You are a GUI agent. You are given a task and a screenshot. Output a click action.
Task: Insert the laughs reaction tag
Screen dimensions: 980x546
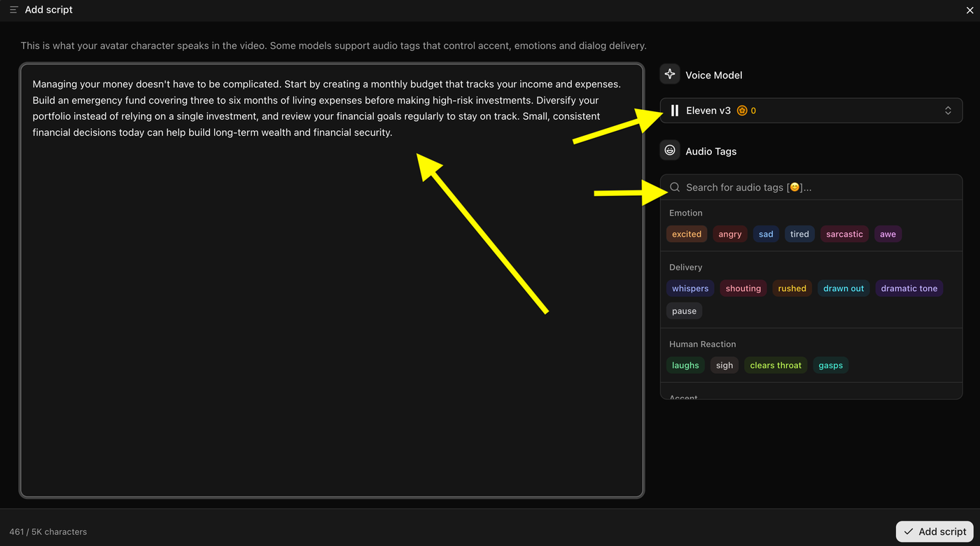coord(685,365)
